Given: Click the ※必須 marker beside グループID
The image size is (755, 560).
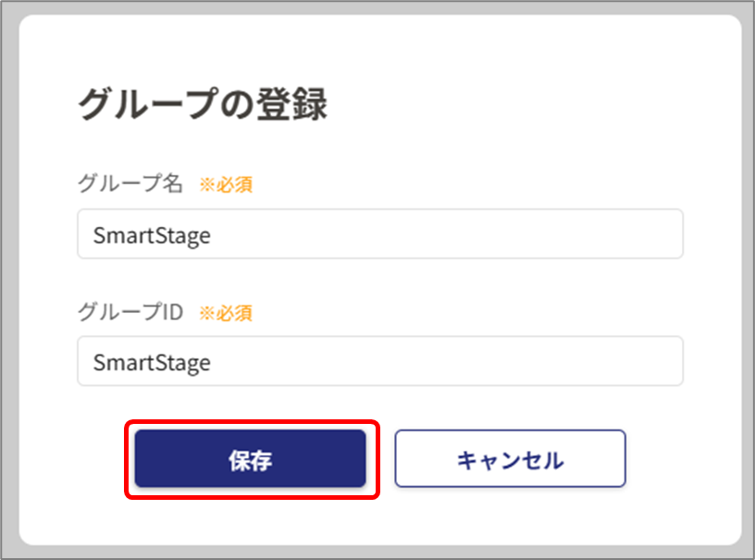Looking at the screenshot, I should point(226,313).
